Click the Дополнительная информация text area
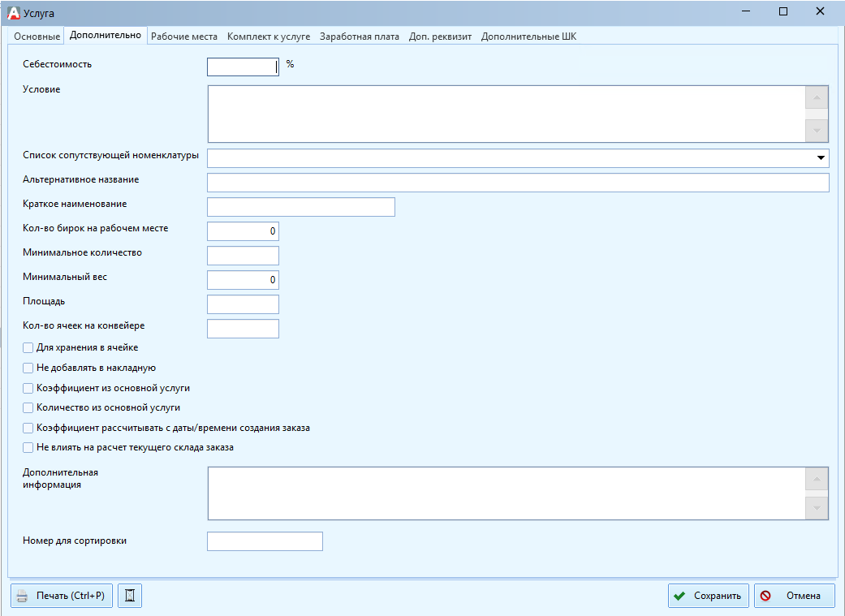The image size is (845, 616). coord(507,493)
